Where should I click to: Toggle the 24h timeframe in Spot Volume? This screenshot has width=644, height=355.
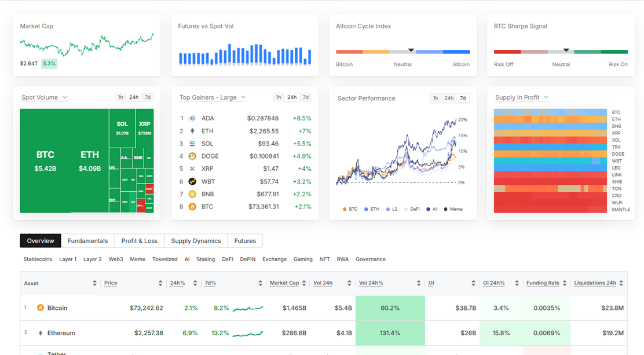coord(134,97)
